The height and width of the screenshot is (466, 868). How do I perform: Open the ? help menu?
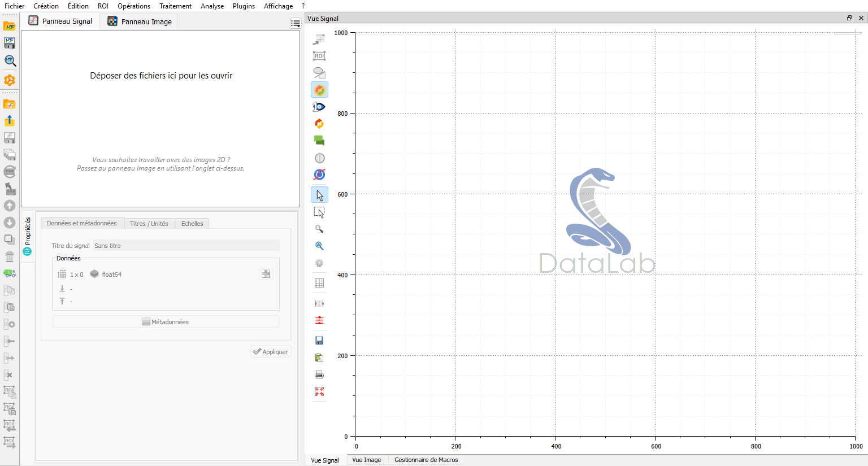[303, 6]
